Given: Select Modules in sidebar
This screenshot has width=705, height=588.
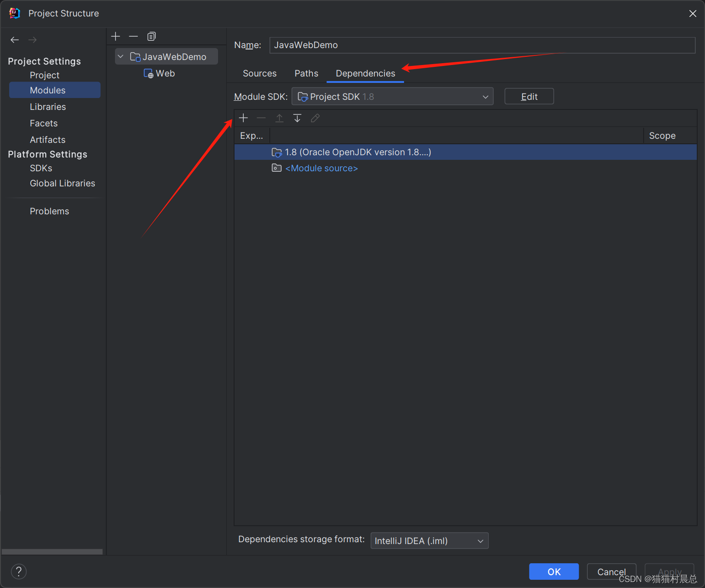Looking at the screenshot, I should [x=55, y=90].
